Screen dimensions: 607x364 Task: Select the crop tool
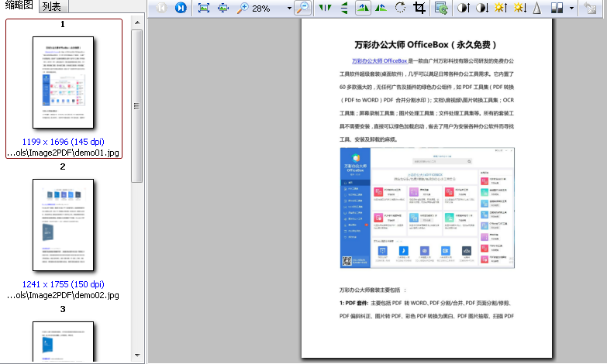[419, 8]
